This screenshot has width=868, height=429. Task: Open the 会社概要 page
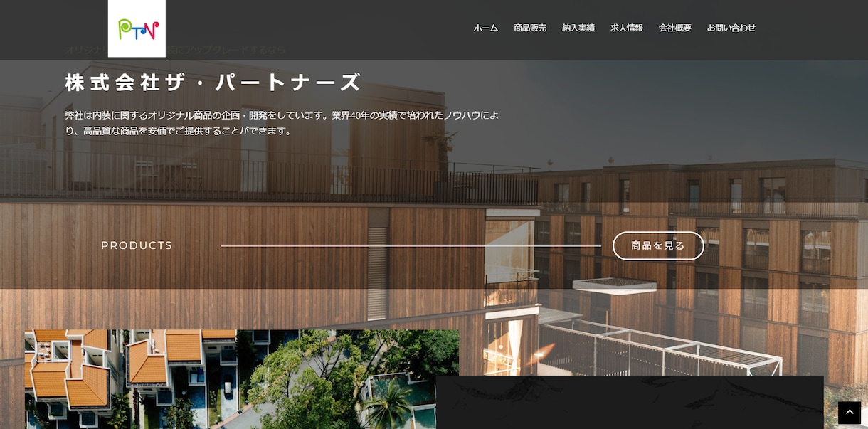pos(675,28)
